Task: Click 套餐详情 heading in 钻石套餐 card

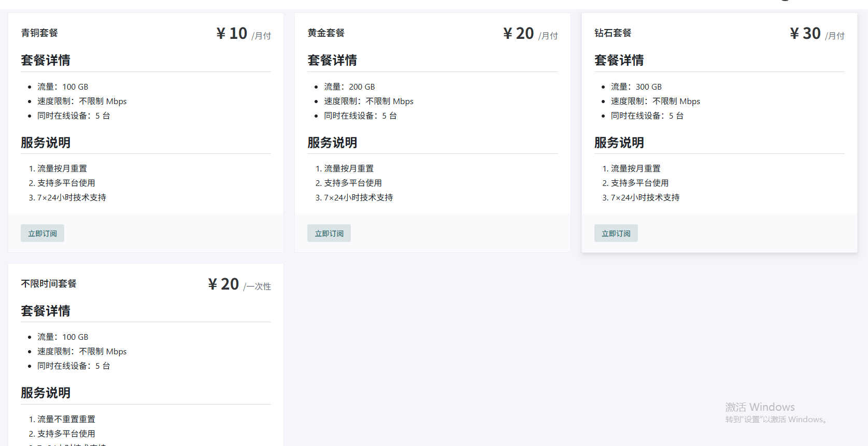Action: pyautogui.click(x=619, y=61)
